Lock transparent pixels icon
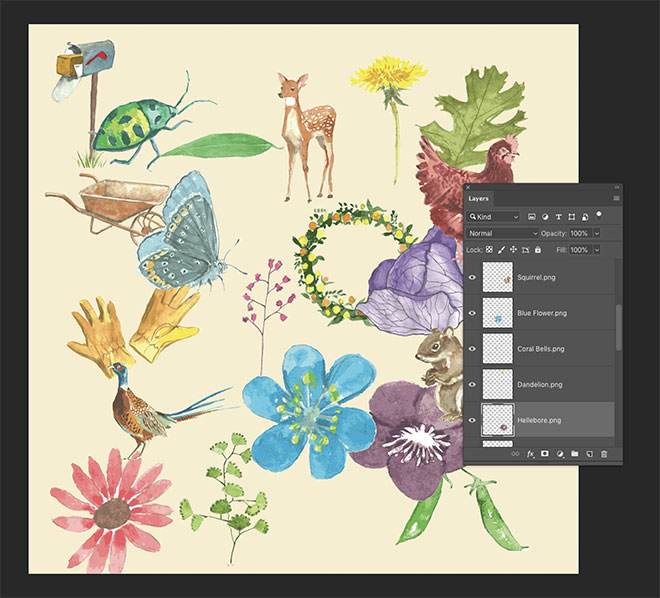 coord(489,250)
